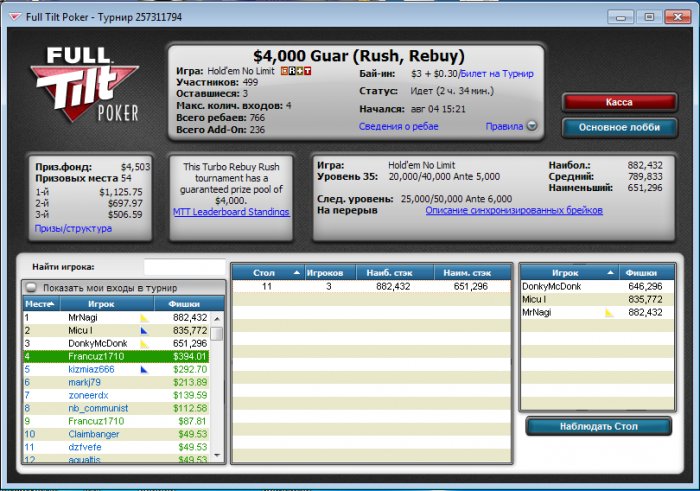Sort standings by Фишки column header
Screen dimensions: 700x491
(x=189, y=304)
